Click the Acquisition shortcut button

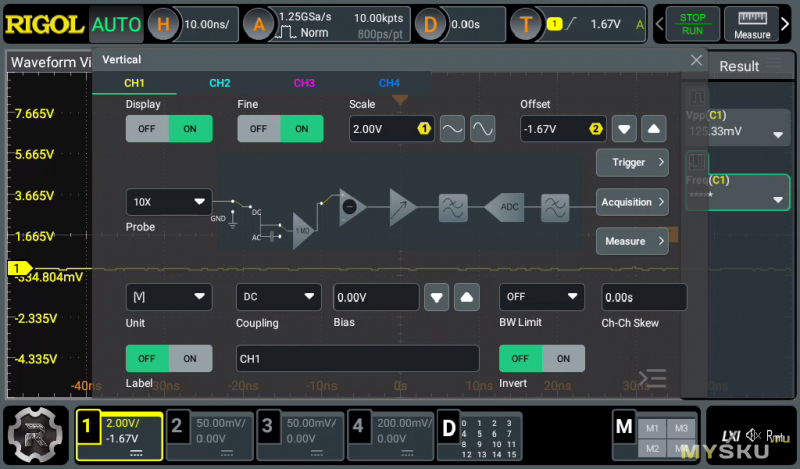click(x=632, y=202)
